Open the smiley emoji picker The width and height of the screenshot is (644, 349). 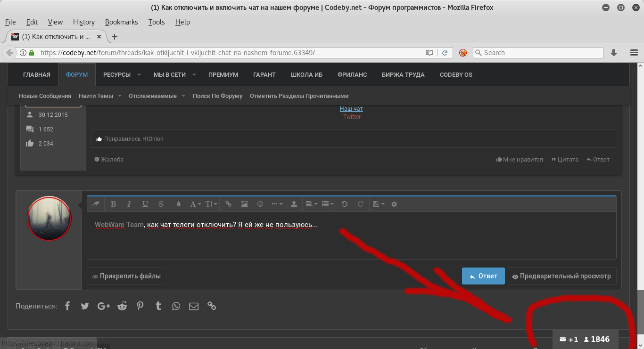tap(260, 204)
